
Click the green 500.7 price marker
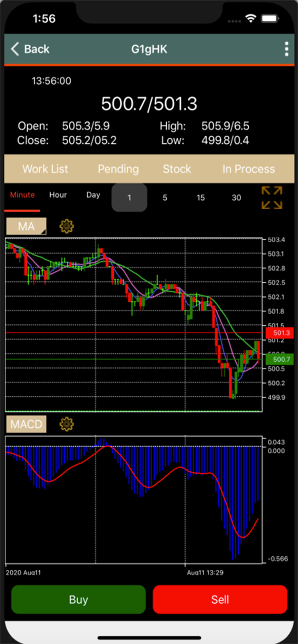tap(279, 359)
